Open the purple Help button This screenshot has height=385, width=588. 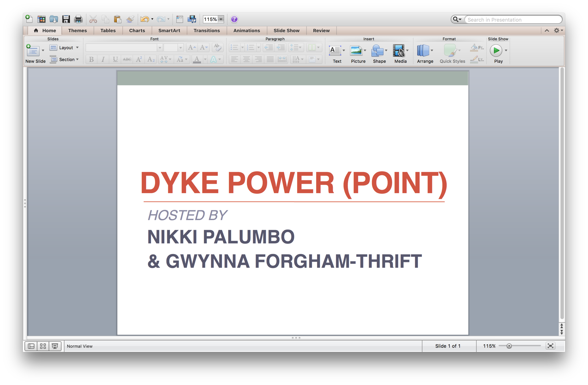tap(234, 19)
